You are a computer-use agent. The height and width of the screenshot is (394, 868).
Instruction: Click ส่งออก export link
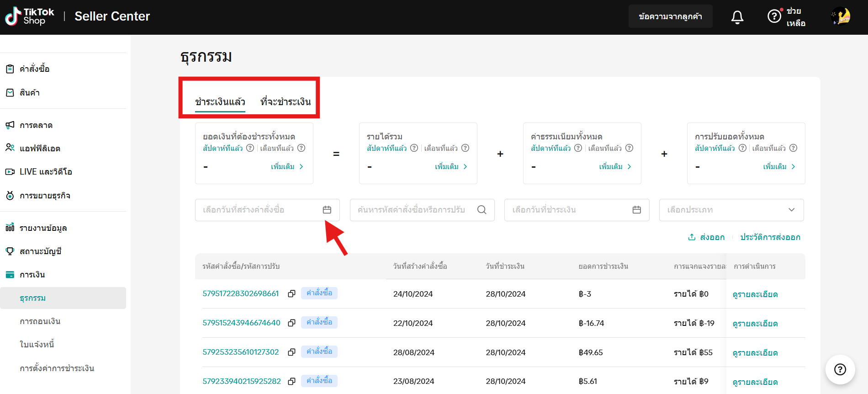tap(707, 237)
